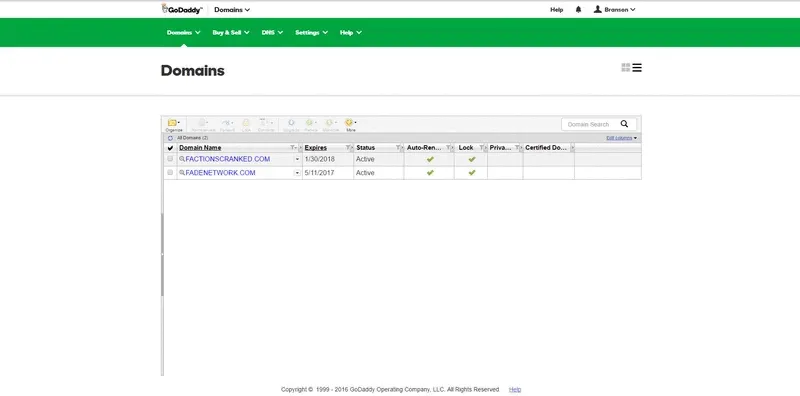
Task: Open filter on Auto-Renew column
Action: (448, 147)
